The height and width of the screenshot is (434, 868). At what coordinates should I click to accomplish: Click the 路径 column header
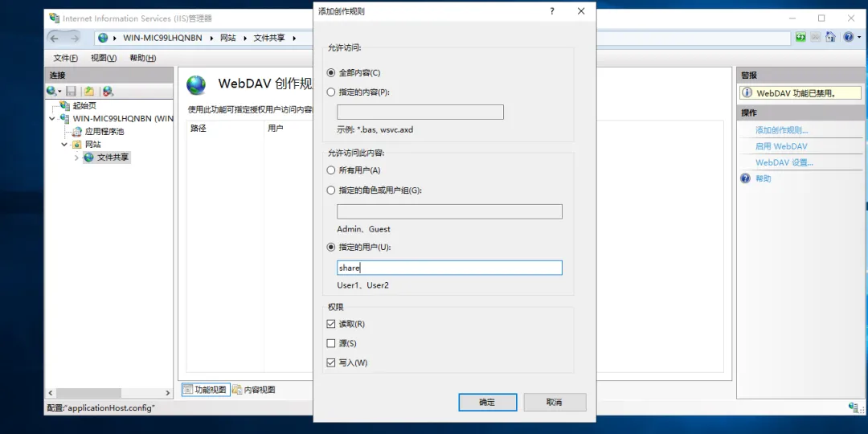coord(199,128)
